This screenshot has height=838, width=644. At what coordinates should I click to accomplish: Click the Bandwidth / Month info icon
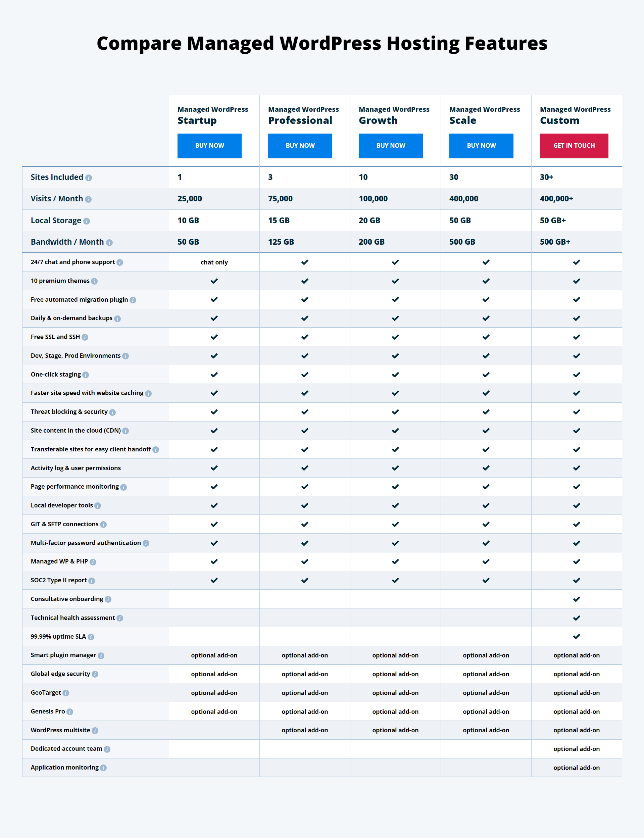(x=109, y=243)
